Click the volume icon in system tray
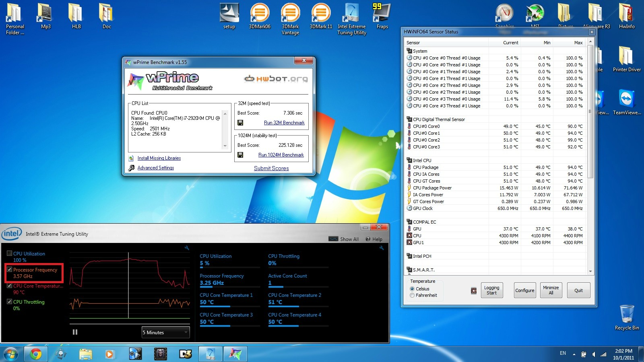This screenshot has height=362, width=644. 594,354
